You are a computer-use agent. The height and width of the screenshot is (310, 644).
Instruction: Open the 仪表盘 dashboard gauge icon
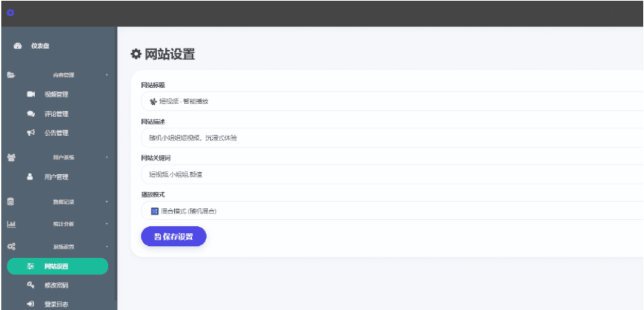[18, 46]
